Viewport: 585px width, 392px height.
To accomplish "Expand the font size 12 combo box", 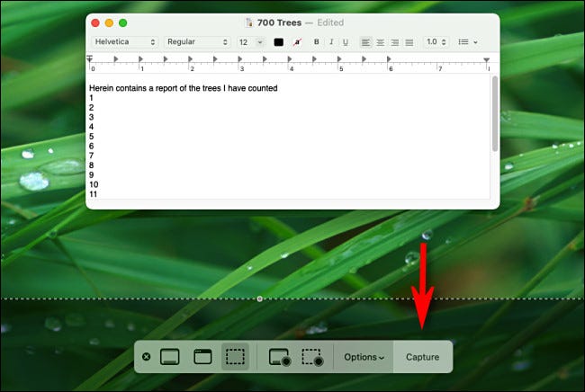I will 260,42.
